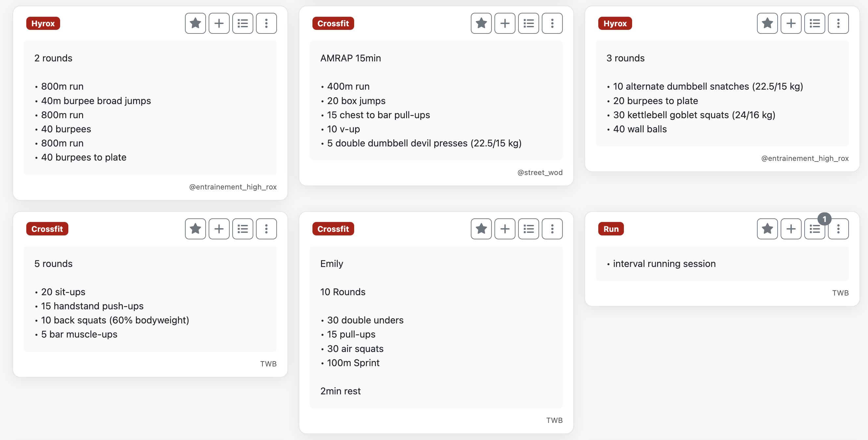
Task: Expand three-dot menu on Emily workout
Action: pyautogui.click(x=552, y=229)
